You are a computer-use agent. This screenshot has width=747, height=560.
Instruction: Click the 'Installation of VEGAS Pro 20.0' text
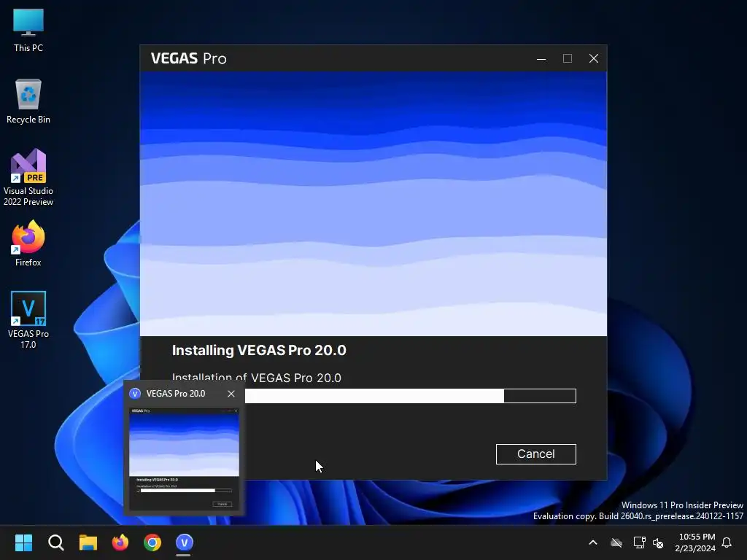tap(256, 378)
